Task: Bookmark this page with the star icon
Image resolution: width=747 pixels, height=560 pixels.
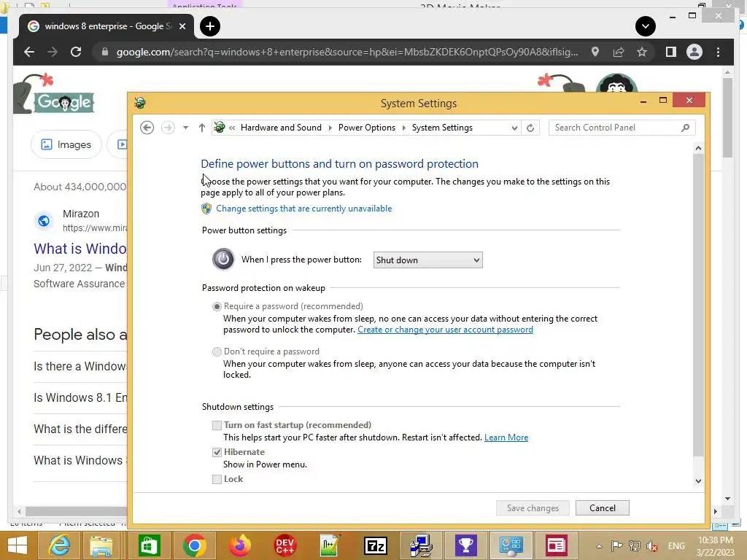Action: [642, 52]
